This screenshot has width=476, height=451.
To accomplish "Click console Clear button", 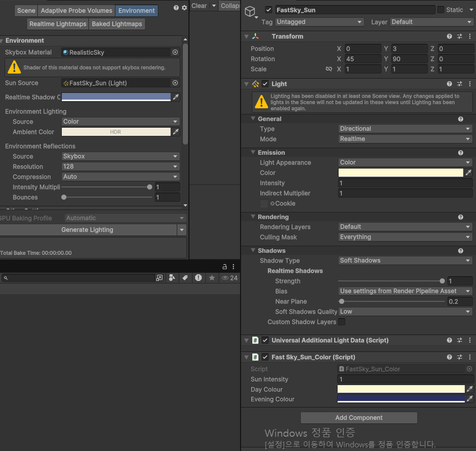I will click(x=199, y=6).
